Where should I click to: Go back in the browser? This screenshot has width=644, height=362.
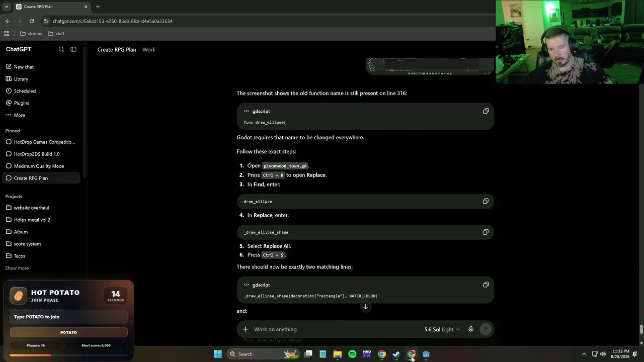click(8, 21)
